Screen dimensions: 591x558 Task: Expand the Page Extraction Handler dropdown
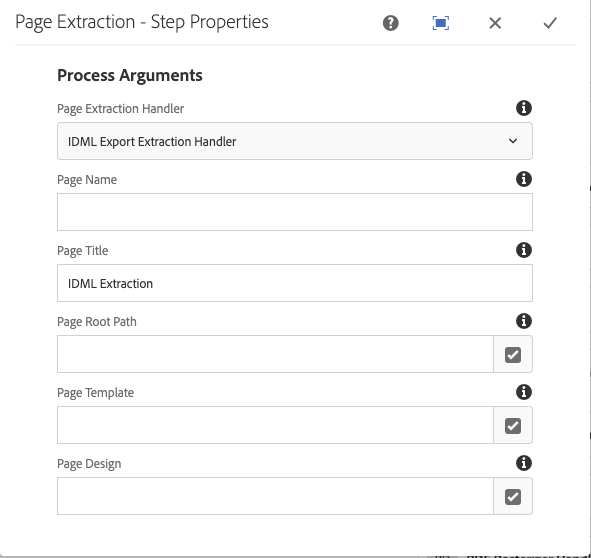pyautogui.click(x=295, y=141)
